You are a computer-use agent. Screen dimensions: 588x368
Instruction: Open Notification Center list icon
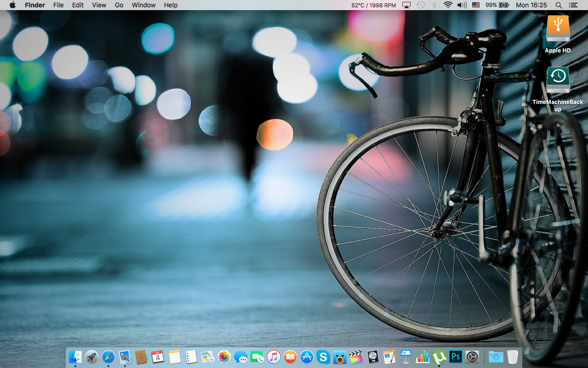(573, 5)
